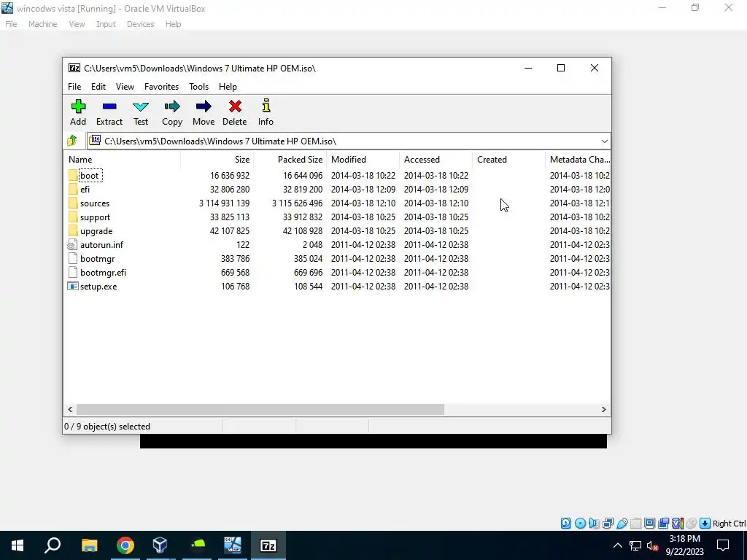Open Google Chrome from taskbar

click(x=125, y=545)
